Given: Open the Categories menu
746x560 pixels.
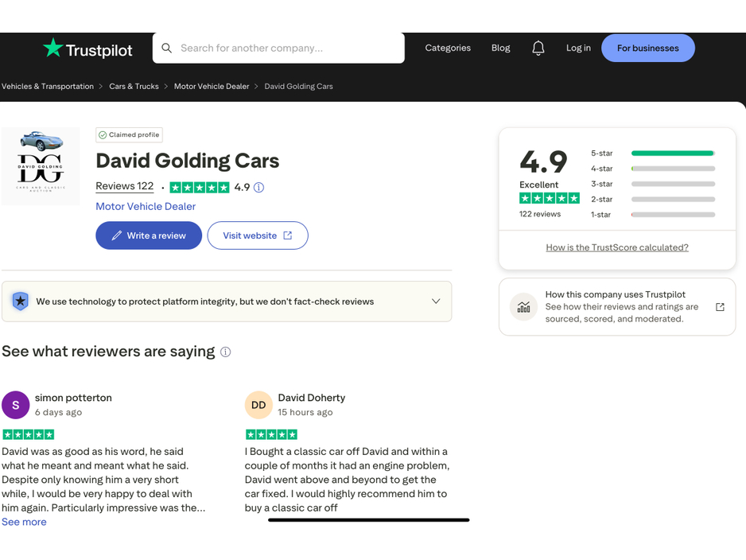Looking at the screenshot, I should coord(448,49).
